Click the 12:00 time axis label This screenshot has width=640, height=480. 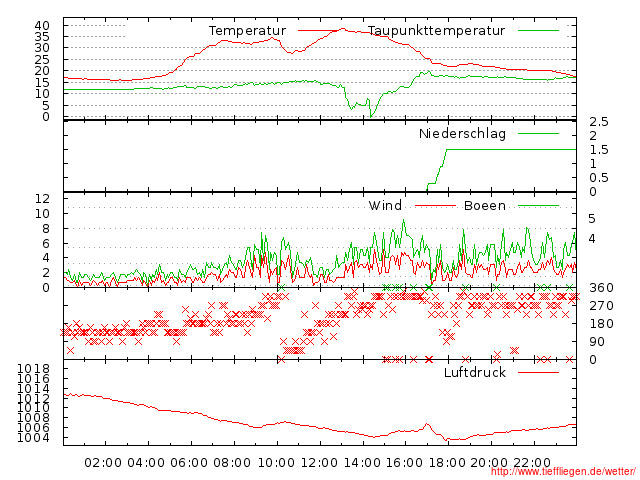[319, 463]
